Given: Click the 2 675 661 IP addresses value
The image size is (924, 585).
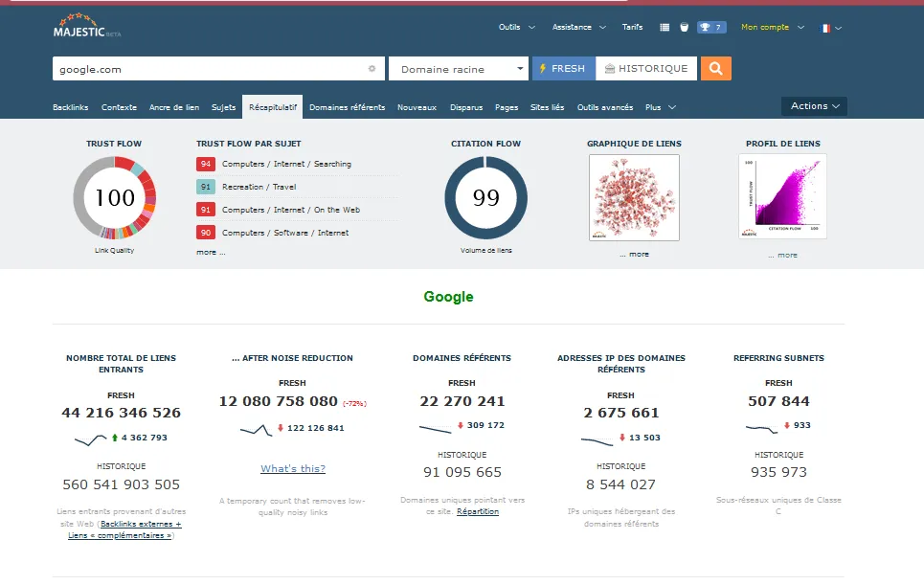Looking at the screenshot, I should tap(621, 413).
